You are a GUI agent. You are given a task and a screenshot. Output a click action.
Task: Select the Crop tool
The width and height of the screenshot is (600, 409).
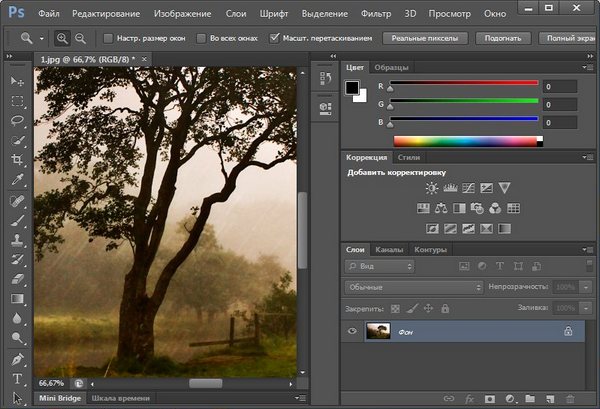click(x=17, y=160)
